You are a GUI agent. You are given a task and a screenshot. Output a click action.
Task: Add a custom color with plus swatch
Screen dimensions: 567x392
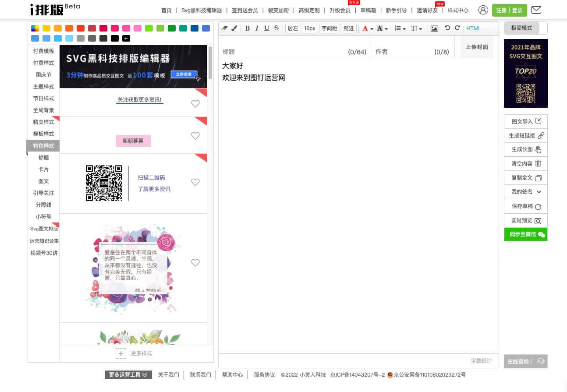point(126,39)
